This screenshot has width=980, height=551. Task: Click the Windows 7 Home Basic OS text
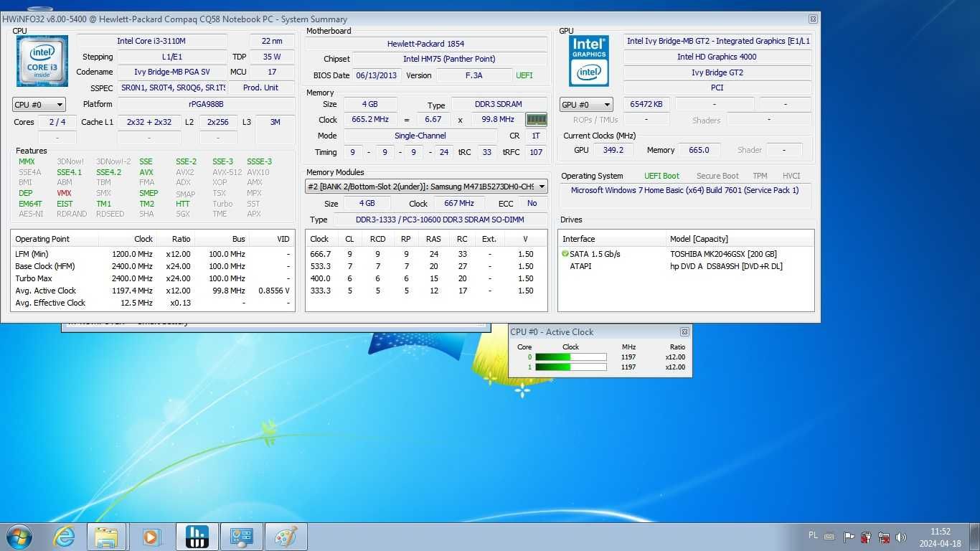(x=684, y=190)
